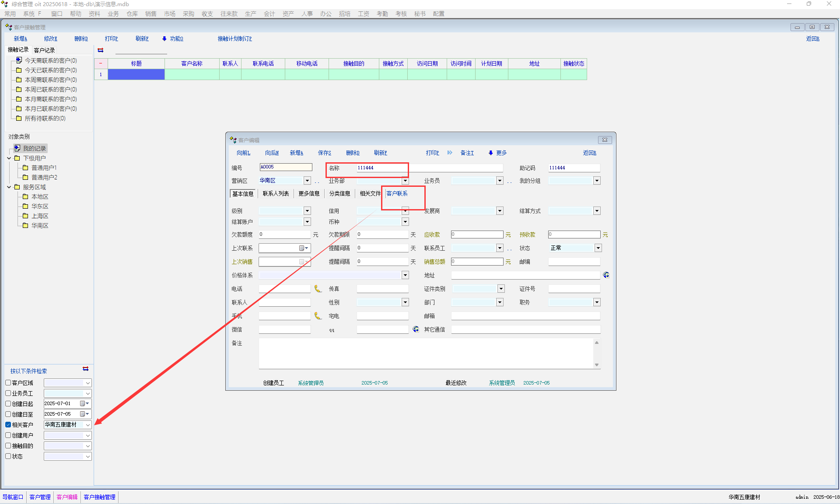Image resolution: width=840 pixels, height=504 pixels.
Task: Expand the 状态 dropdown showing 正常
Action: point(598,248)
